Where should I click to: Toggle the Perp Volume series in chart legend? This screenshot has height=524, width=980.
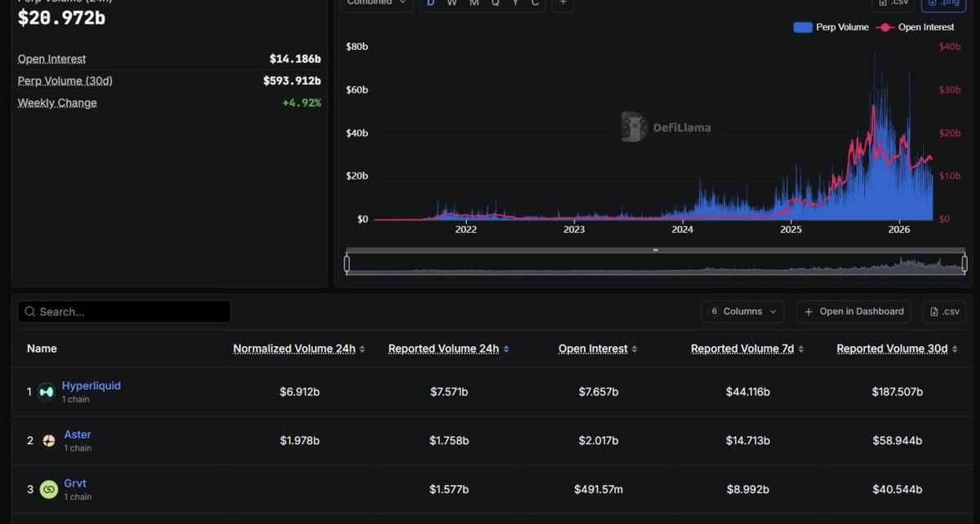[831, 27]
